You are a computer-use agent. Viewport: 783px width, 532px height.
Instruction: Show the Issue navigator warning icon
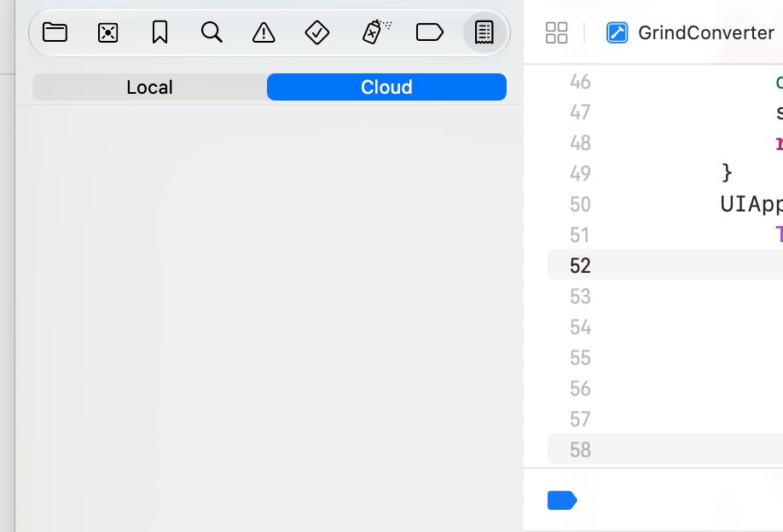(264, 33)
